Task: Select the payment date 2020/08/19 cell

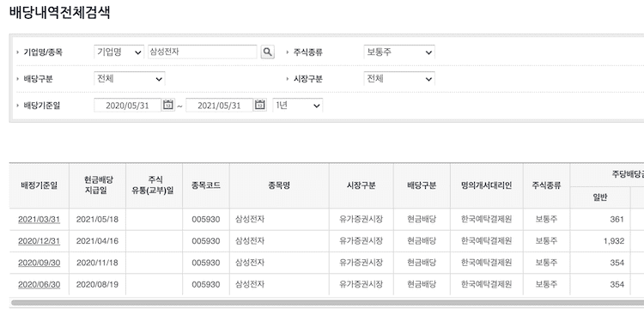Action: [x=97, y=284]
